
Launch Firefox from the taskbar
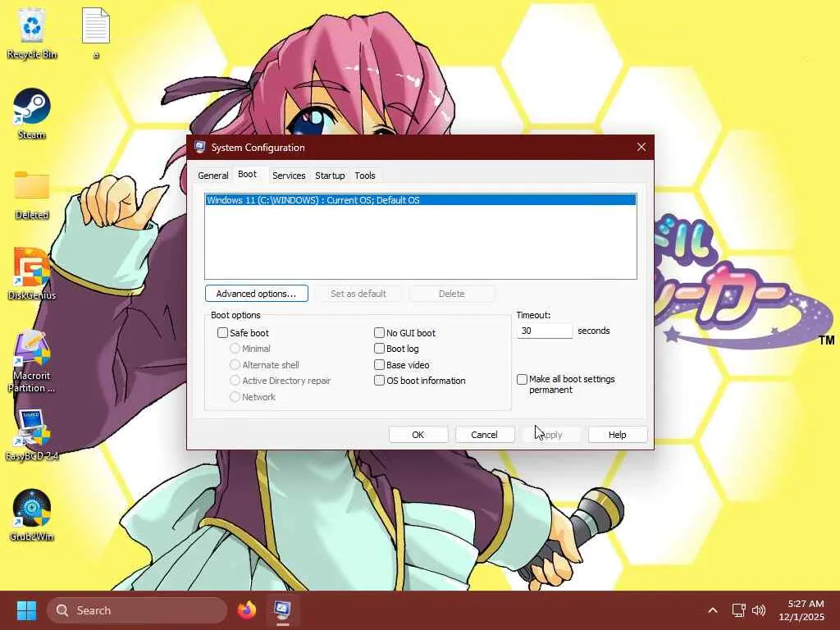(x=246, y=610)
